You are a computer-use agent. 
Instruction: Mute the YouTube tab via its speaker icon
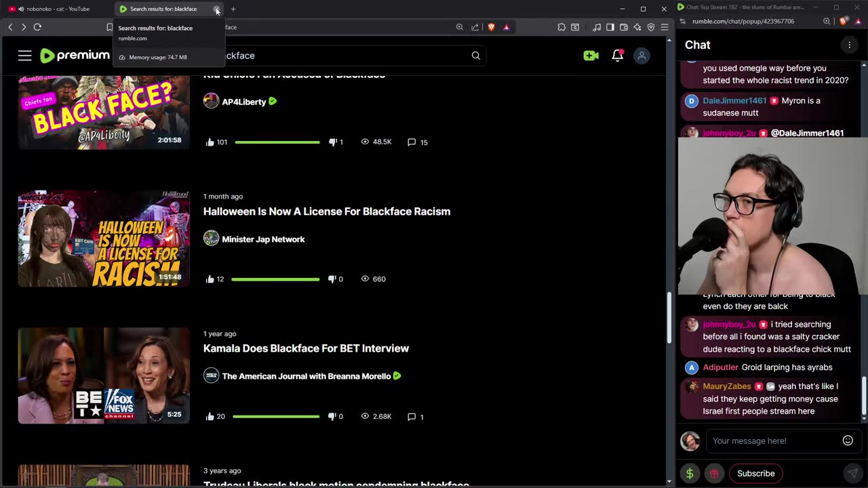[21, 9]
